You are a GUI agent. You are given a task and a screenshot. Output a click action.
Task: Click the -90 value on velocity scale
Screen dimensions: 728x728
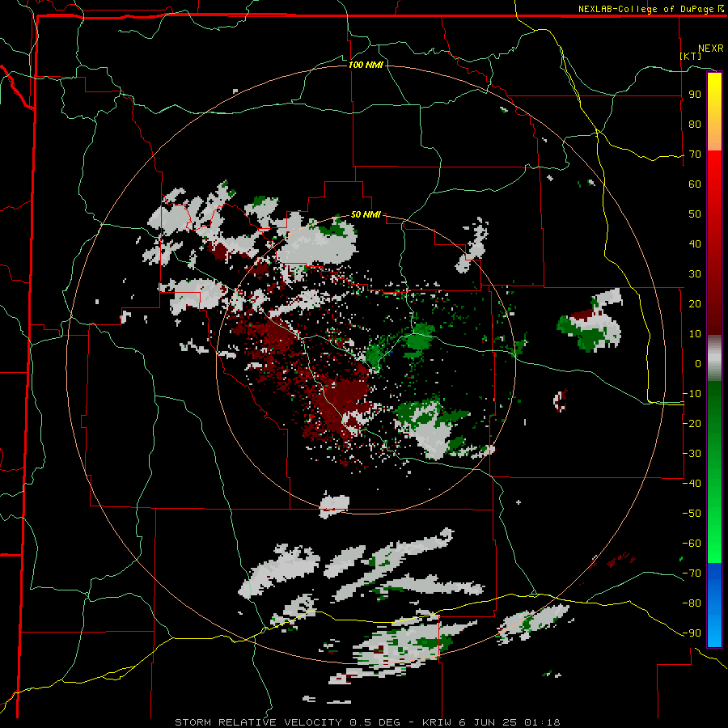point(692,633)
